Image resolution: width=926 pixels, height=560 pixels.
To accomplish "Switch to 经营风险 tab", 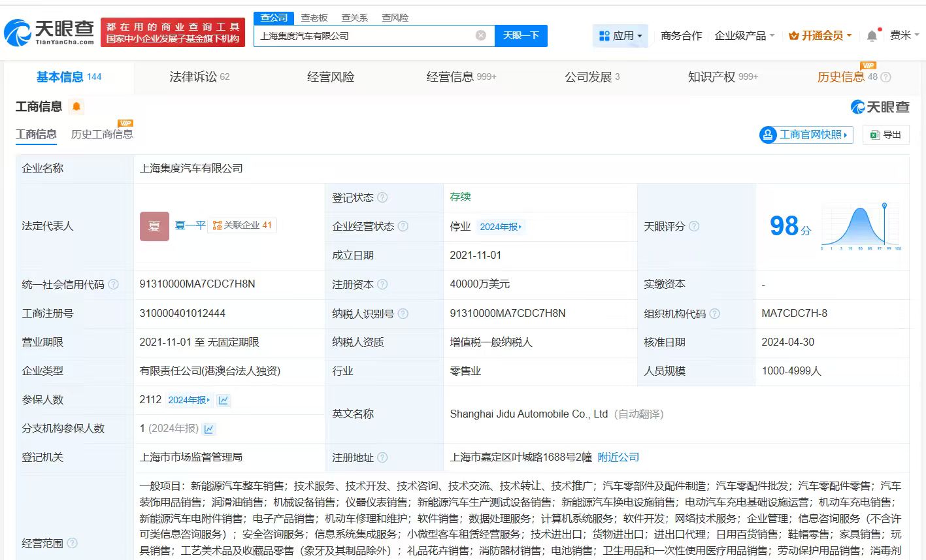I will click(x=331, y=77).
